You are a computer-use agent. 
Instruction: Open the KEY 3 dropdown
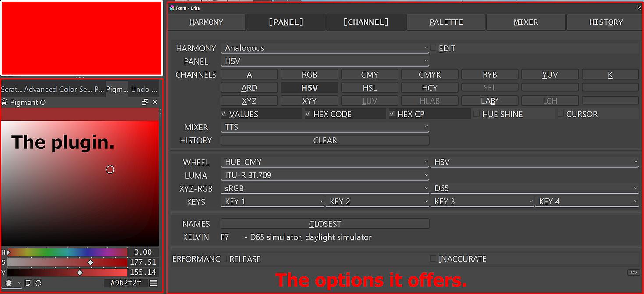click(x=482, y=202)
